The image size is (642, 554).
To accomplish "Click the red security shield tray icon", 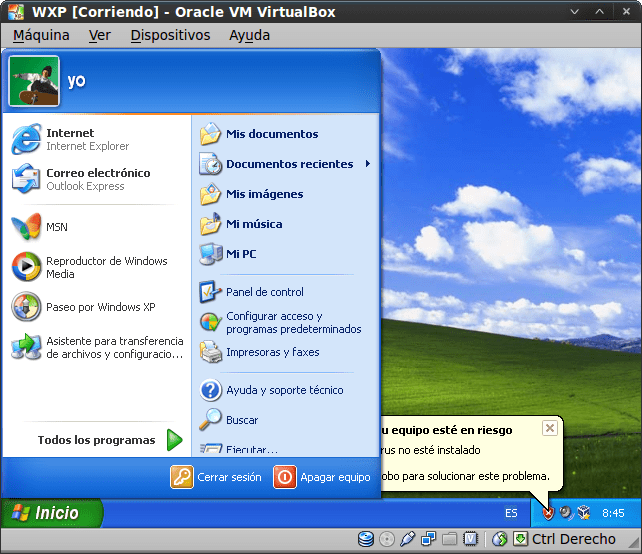I will [547, 513].
